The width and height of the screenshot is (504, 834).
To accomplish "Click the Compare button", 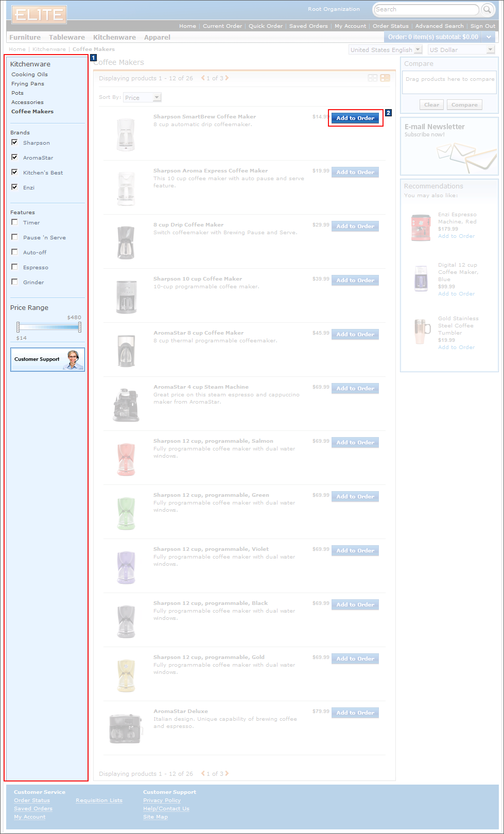I will [464, 105].
